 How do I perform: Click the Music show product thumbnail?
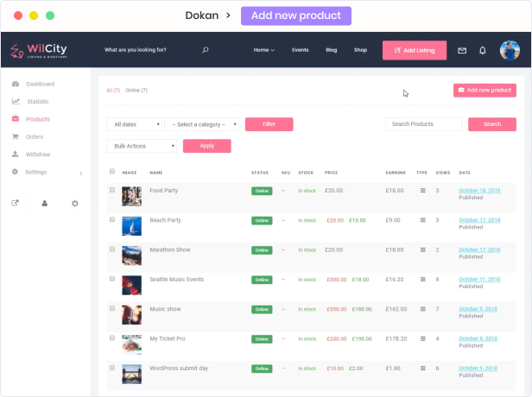(x=131, y=315)
